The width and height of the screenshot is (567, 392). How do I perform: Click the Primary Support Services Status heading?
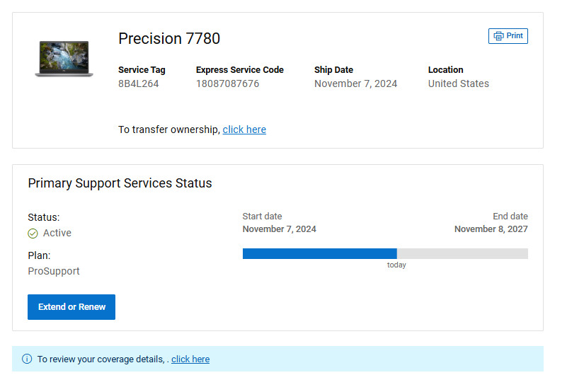120,183
